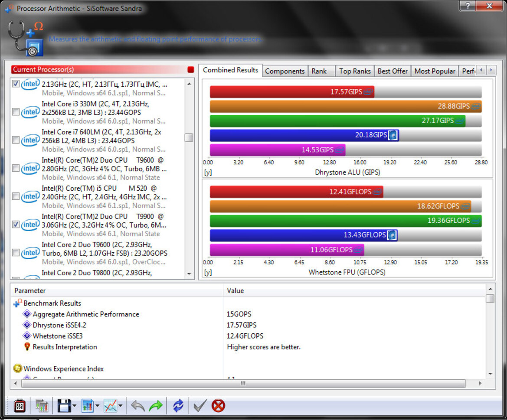Uncheck the Core 2 Duo T9900 checkbox
Image resolution: width=507 pixels, height=420 pixels.
pos(16,224)
